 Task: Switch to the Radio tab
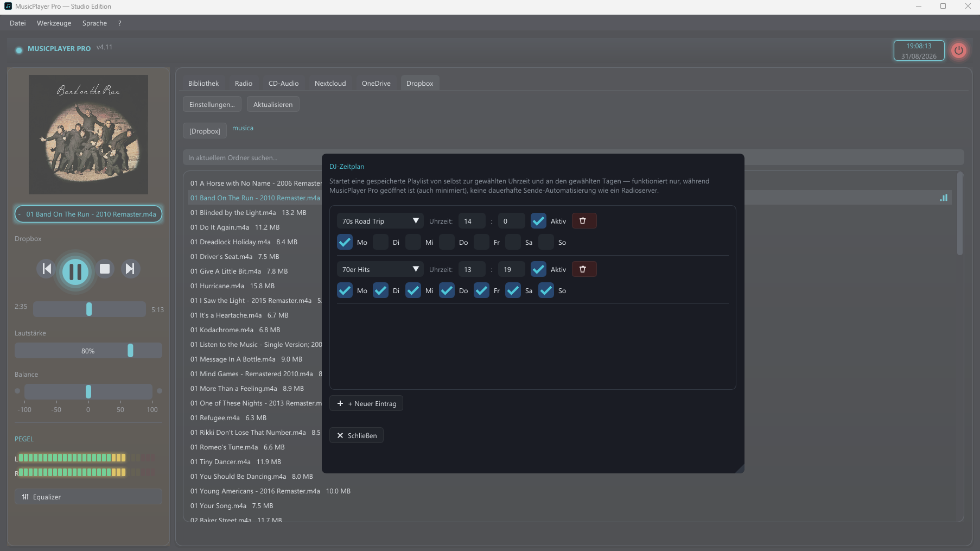pos(244,83)
